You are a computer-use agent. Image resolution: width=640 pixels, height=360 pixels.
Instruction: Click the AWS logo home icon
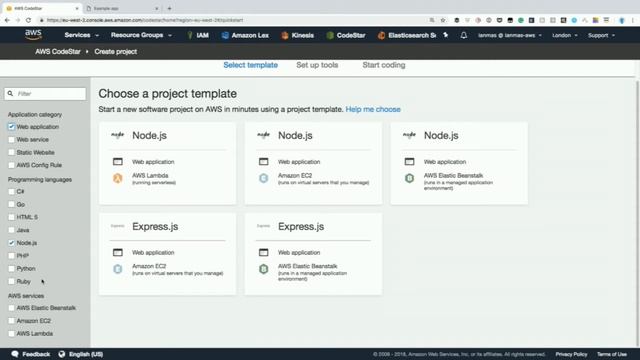pyautogui.click(x=33, y=35)
